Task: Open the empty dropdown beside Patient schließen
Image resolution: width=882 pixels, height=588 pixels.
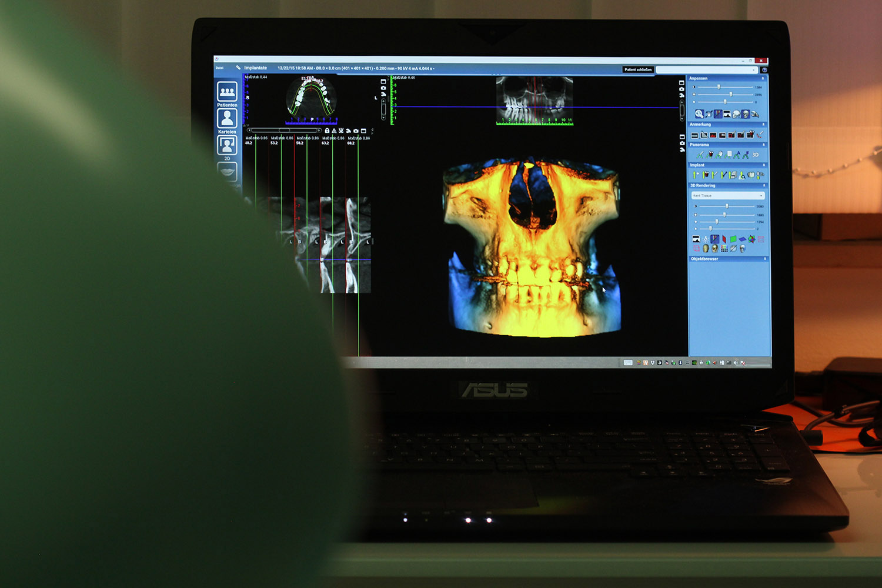Action: 707,69
